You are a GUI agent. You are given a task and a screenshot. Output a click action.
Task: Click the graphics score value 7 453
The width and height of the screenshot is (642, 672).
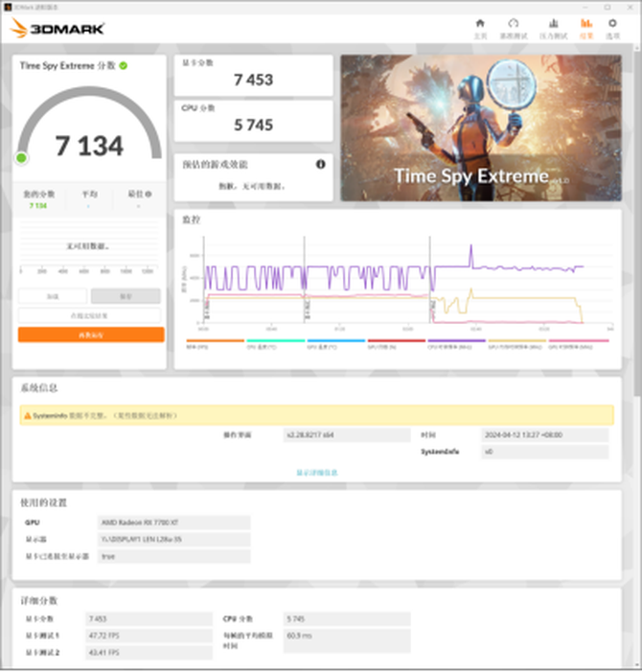(254, 81)
